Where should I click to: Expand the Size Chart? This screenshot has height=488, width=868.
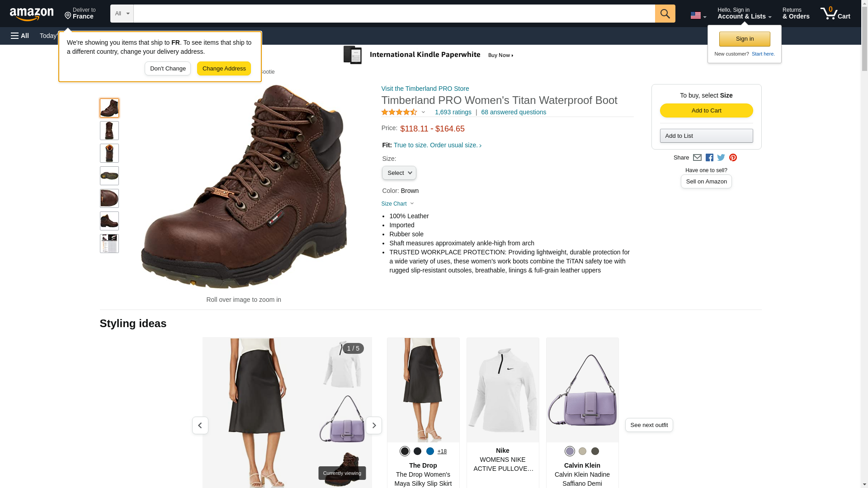tap(398, 204)
